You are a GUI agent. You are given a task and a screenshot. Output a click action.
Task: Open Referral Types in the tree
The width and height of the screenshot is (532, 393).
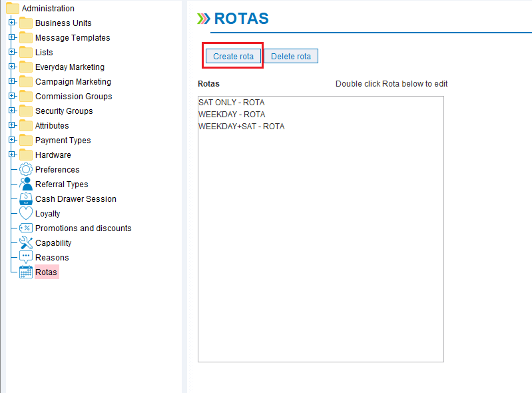62,185
